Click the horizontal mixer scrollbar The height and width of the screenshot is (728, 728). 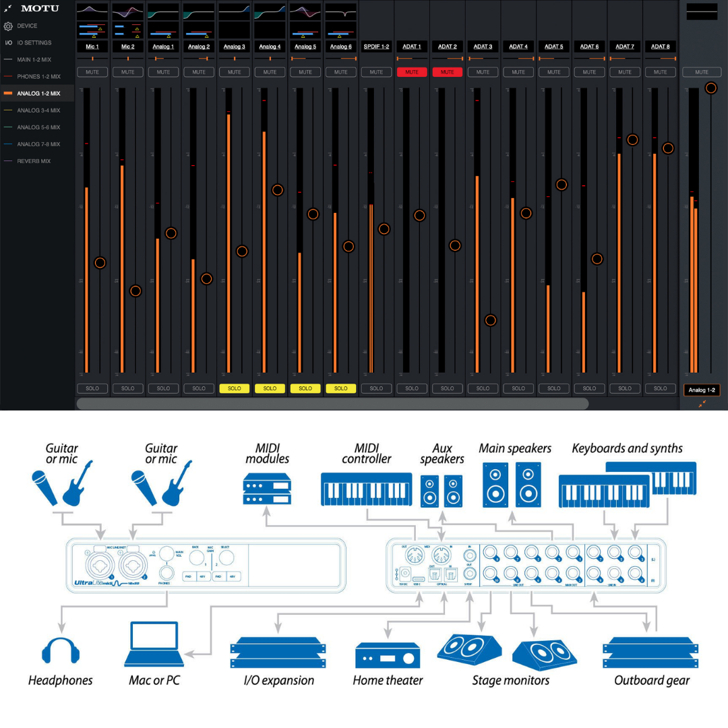(332, 404)
